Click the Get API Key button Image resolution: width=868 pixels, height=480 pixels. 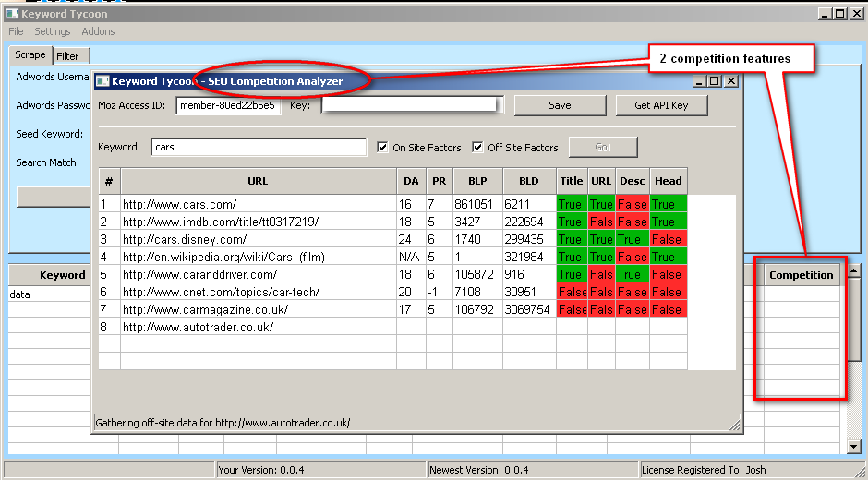click(661, 105)
